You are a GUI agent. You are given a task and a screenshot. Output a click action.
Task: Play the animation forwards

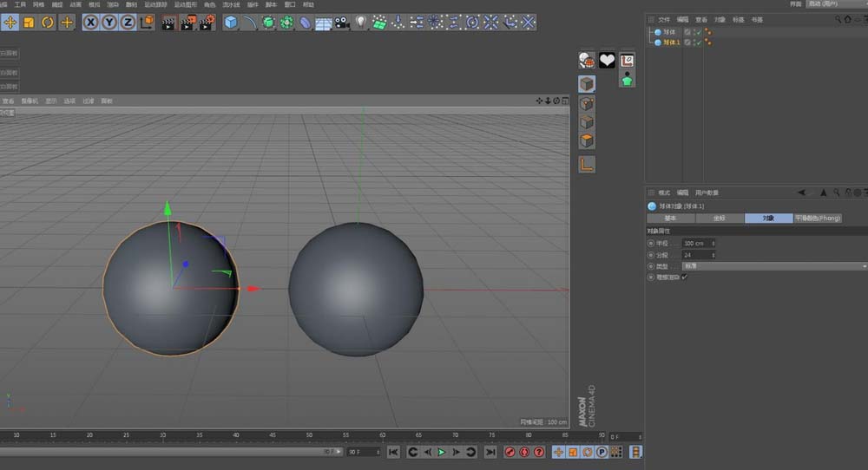click(441, 453)
